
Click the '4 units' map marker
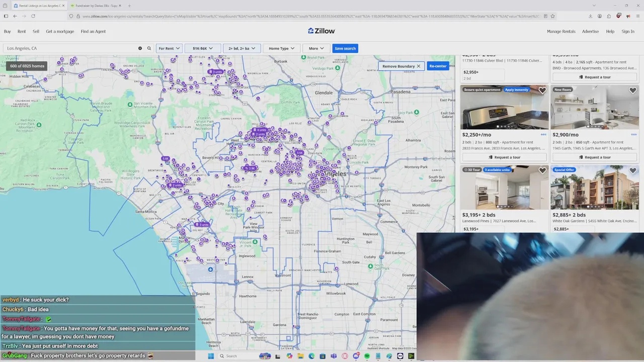(x=260, y=130)
